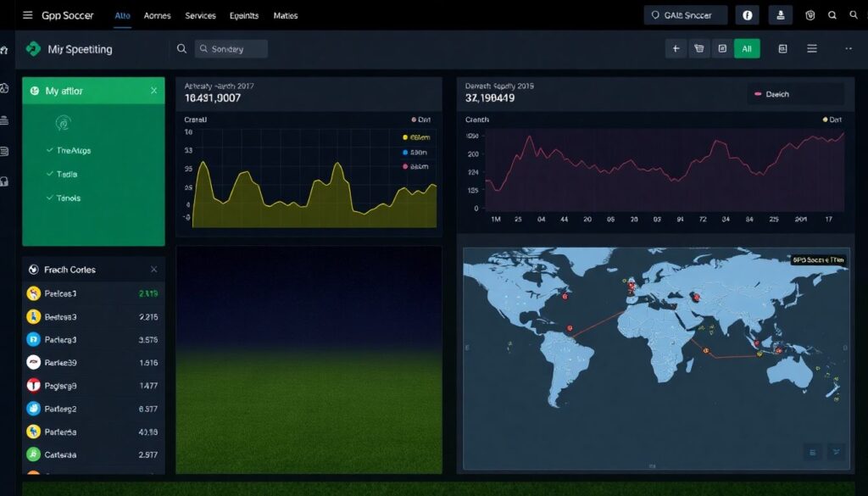This screenshot has height=496, width=868.
Task: Expand the ellipsis more options at top right
Action: click(x=849, y=49)
